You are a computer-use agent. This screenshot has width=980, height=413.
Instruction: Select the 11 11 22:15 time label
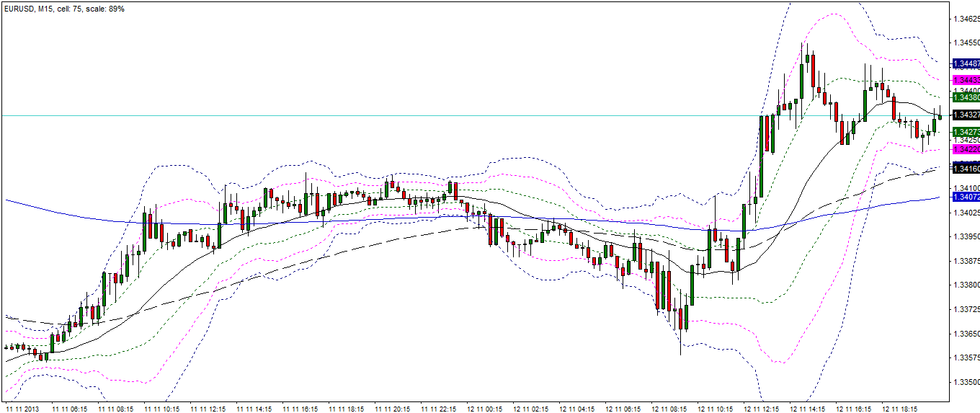(x=438, y=408)
